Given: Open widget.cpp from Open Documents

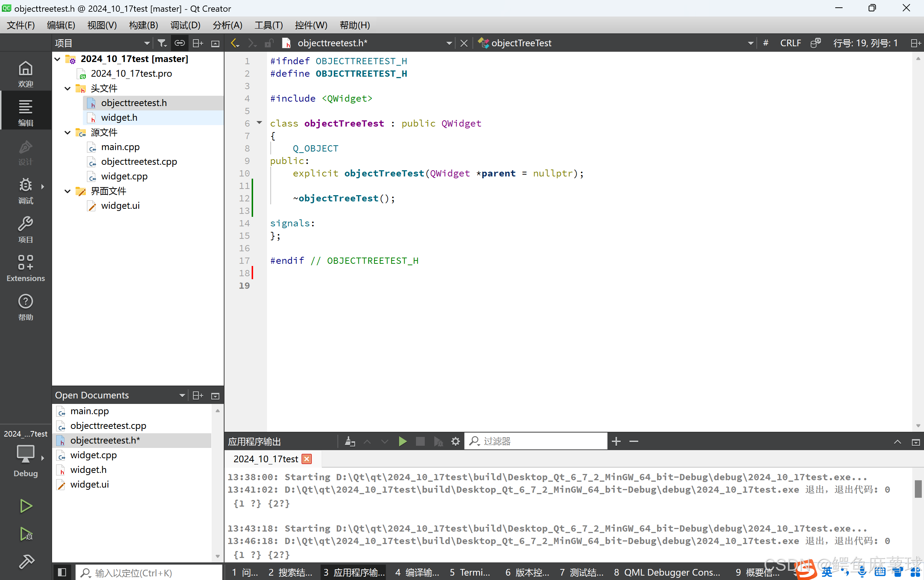Looking at the screenshot, I should coord(93,455).
